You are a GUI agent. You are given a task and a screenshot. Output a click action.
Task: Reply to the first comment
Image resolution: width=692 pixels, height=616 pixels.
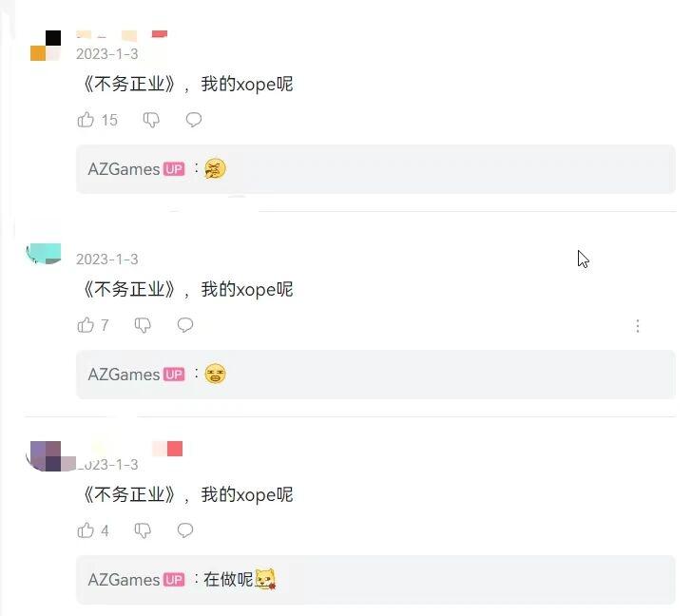tap(194, 120)
